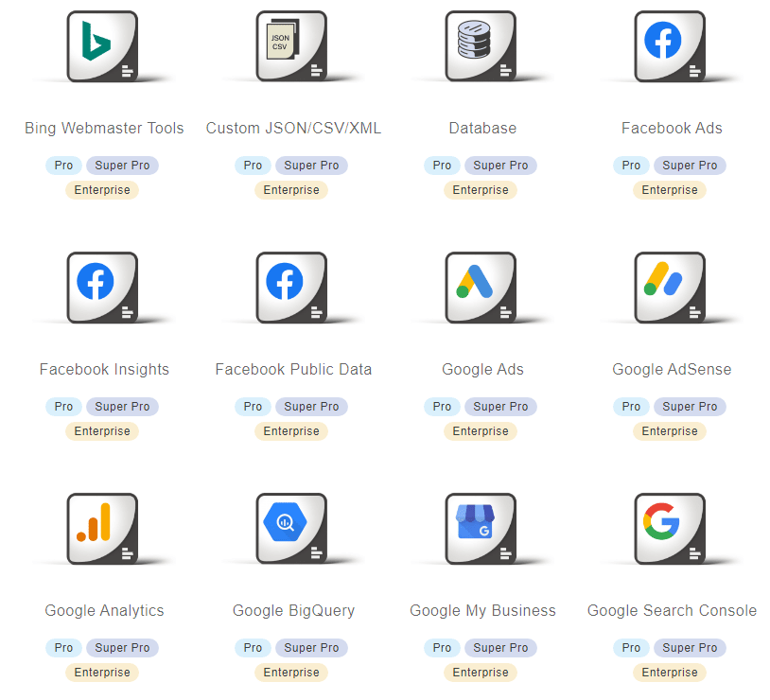770x700 pixels.
Task: Open the Custom JSON/CSV/XML title link
Action: point(293,129)
